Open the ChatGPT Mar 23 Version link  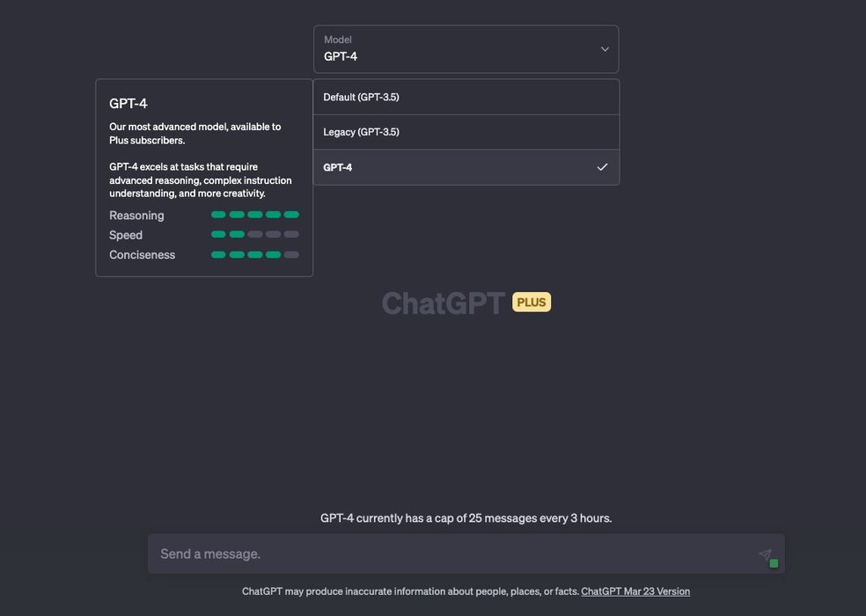635,591
